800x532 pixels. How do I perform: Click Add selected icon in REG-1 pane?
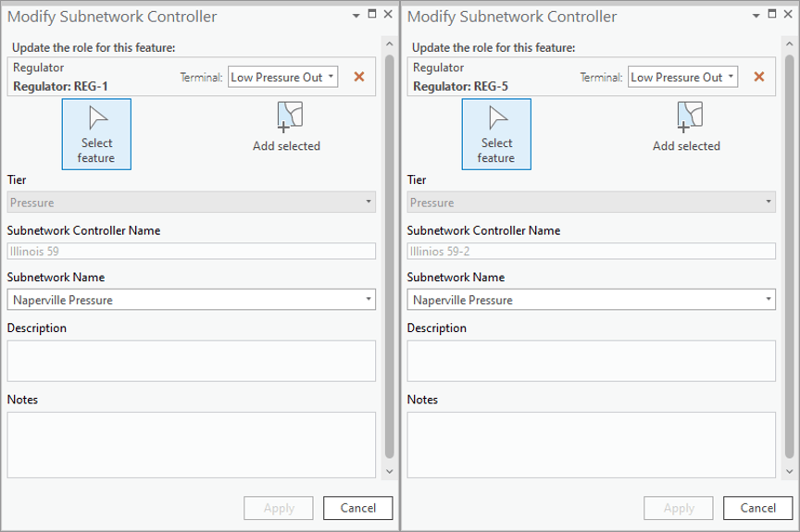(286, 127)
